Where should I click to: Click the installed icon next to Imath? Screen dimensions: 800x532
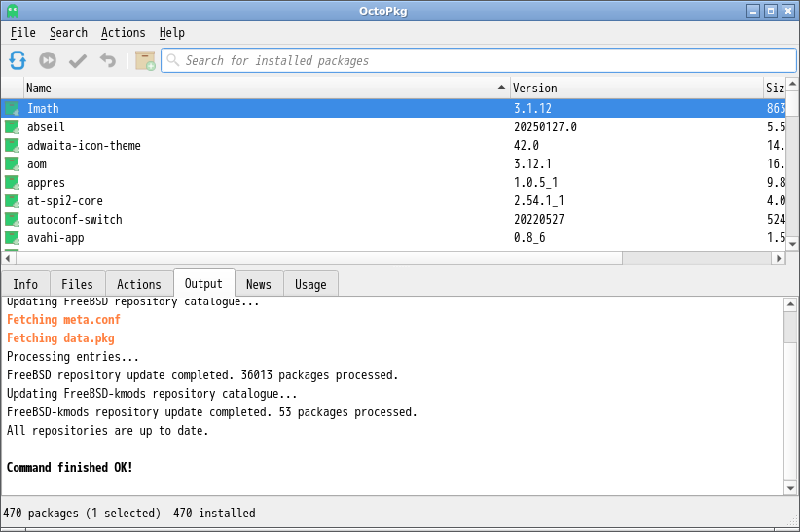pos(13,109)
